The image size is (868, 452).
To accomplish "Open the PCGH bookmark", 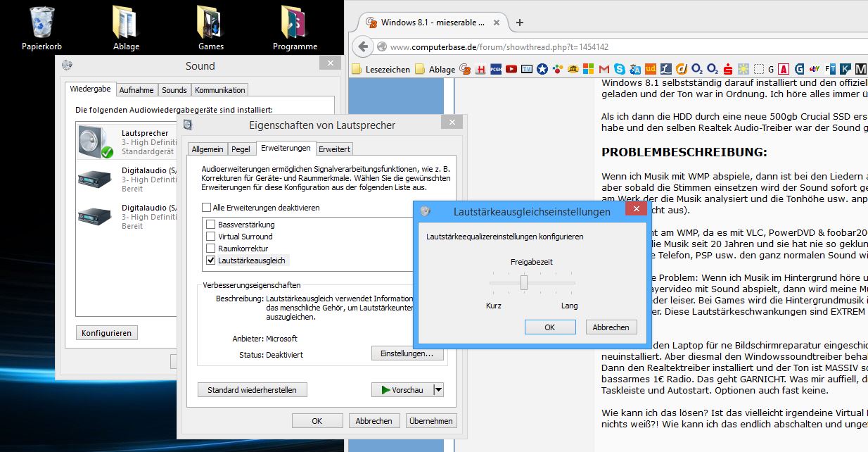I will tap(496, 69).
